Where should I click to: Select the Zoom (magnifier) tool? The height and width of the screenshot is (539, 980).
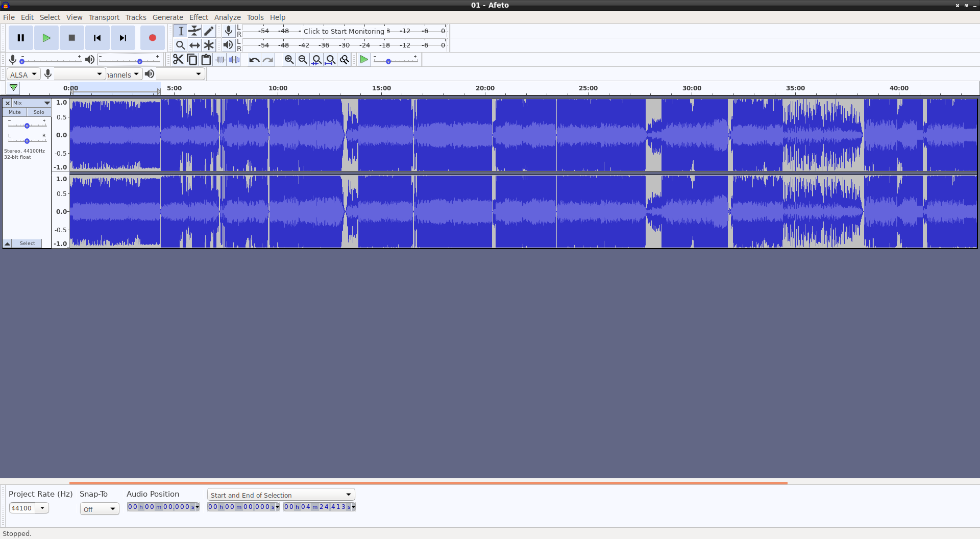pyautogui.click(x=180, y=45)
